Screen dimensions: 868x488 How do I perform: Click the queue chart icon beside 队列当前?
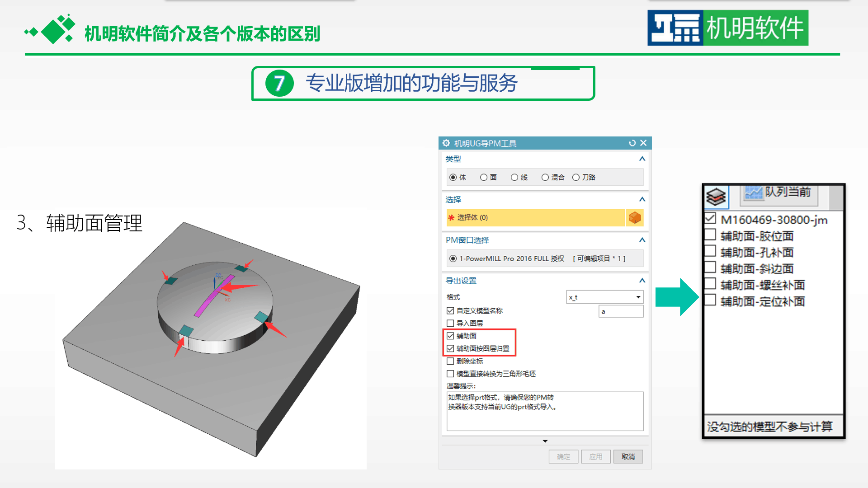coord(753,192)
